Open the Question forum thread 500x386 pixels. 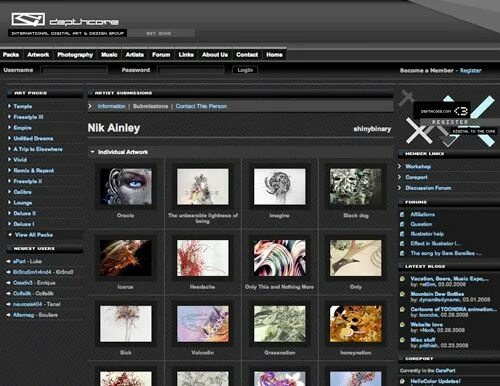click(x=421, y=224)
